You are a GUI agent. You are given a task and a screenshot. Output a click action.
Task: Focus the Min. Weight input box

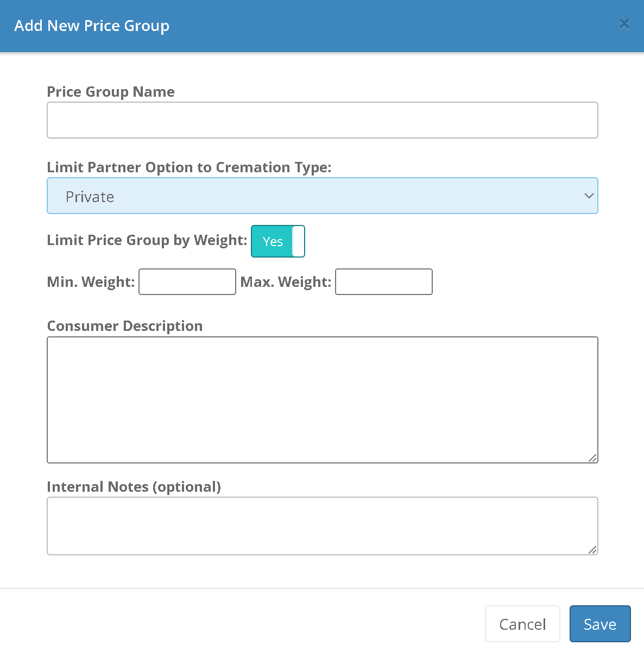coord(187,282)
